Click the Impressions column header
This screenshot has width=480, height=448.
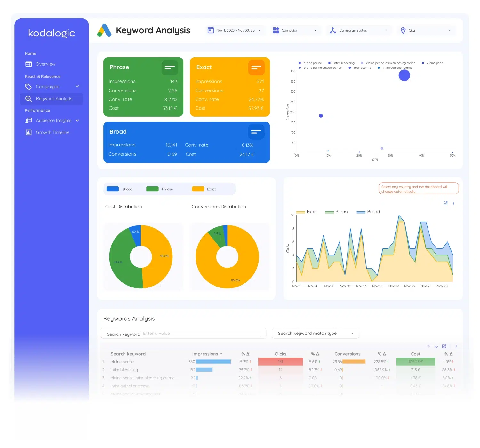205,354
